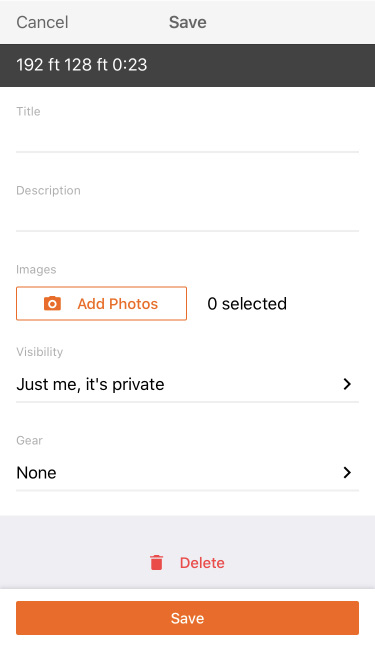Tap the '0 selected' photo count
Viewport: 375px width, 647px height.
click(x=247, y=304)
